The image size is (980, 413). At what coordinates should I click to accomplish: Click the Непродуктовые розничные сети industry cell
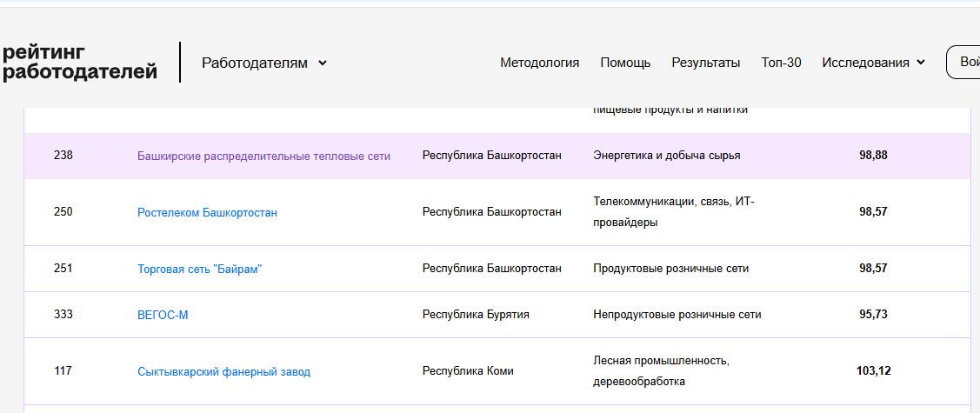pos(677,315)
